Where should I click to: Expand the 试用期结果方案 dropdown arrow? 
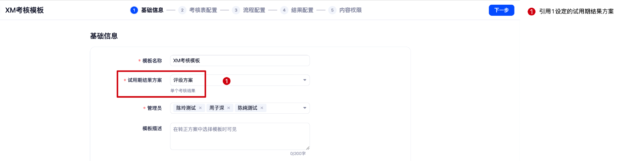[305, 80]
